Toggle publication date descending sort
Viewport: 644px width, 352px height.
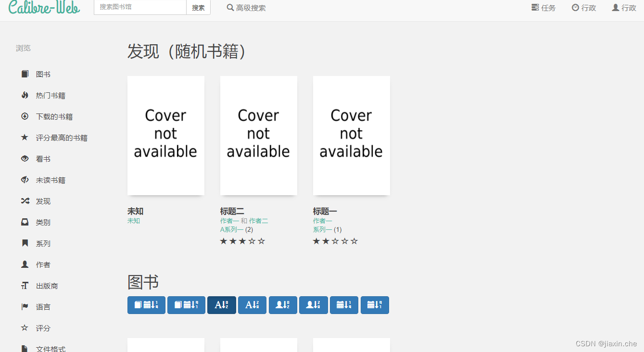(375, 305)
